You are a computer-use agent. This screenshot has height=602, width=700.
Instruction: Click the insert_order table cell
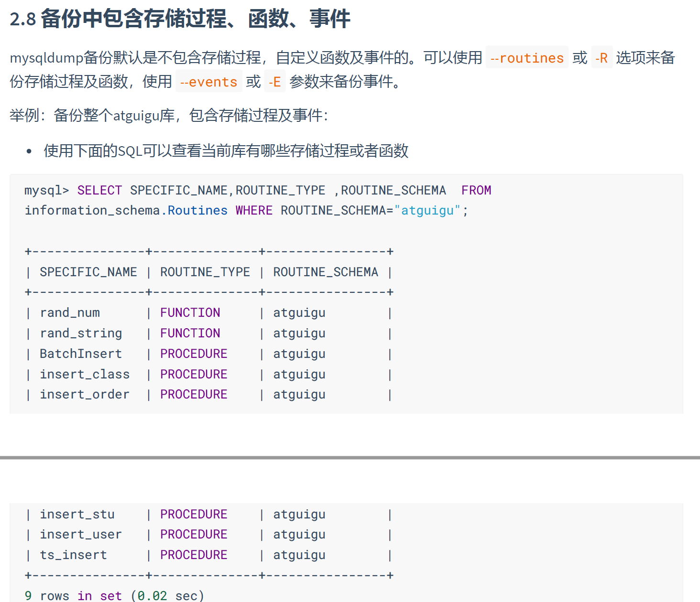(85, 395)
